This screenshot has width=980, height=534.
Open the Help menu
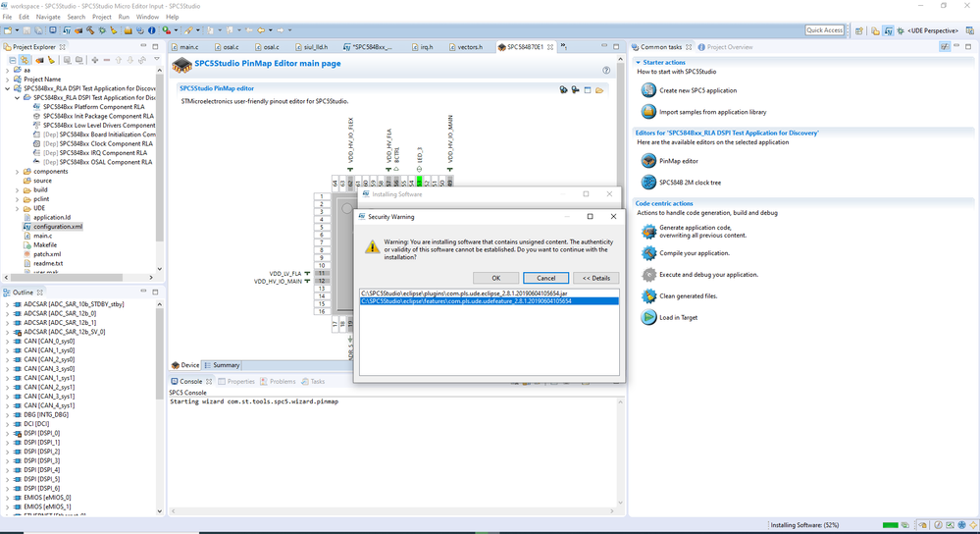[x=172, y=17]
